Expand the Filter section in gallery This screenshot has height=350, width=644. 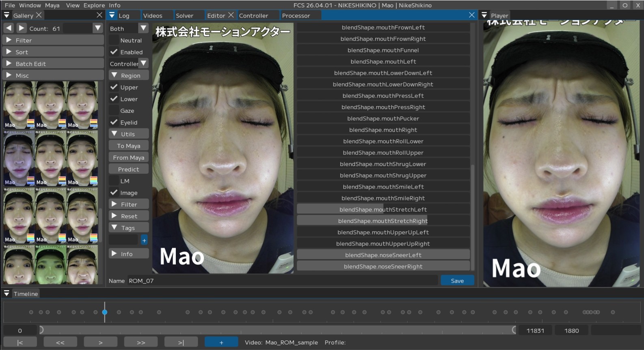pos(54,40)
